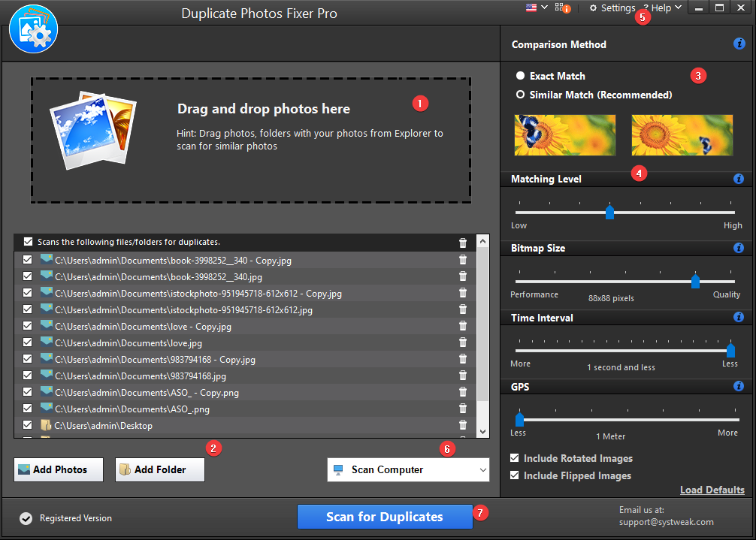Open the Scan Computer dropdown
The height and width of the screenshot is (540, 756).
(x=408, y=469)
